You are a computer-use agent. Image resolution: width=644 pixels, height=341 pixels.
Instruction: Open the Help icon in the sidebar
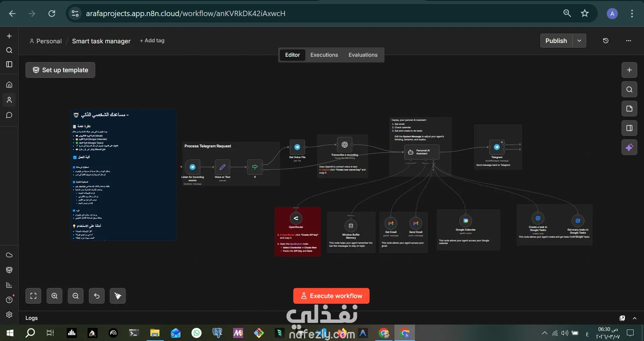(x=9, y=300)
